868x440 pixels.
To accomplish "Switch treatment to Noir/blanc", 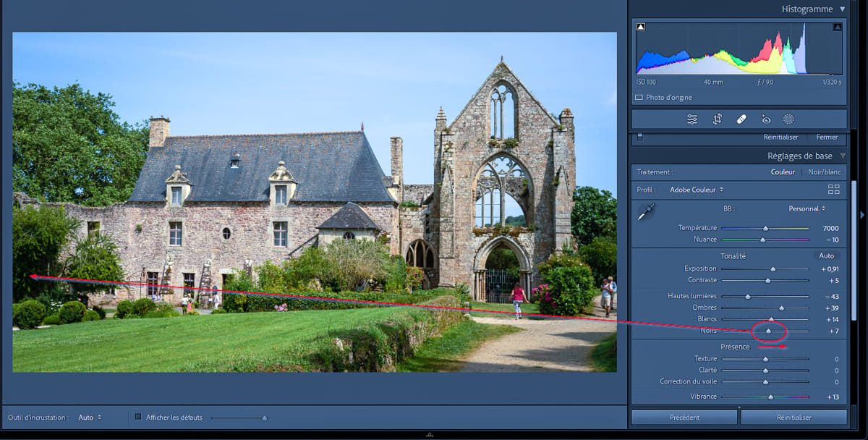I will 824,172.
